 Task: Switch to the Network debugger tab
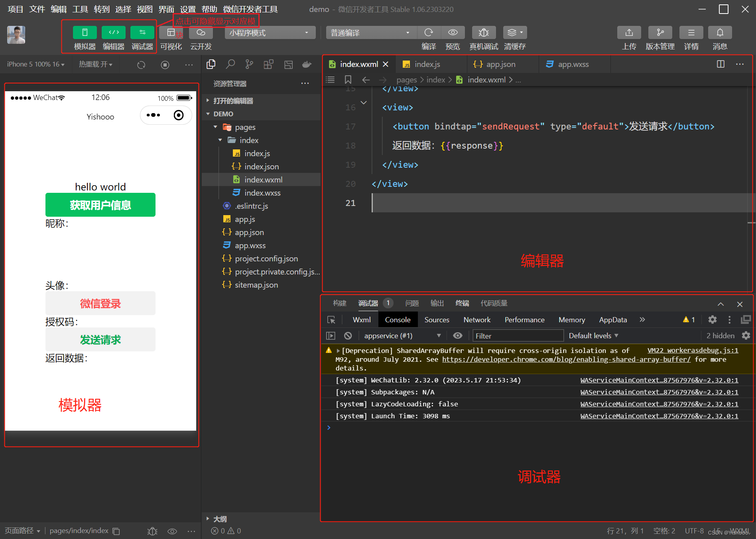tap(477, 319)
